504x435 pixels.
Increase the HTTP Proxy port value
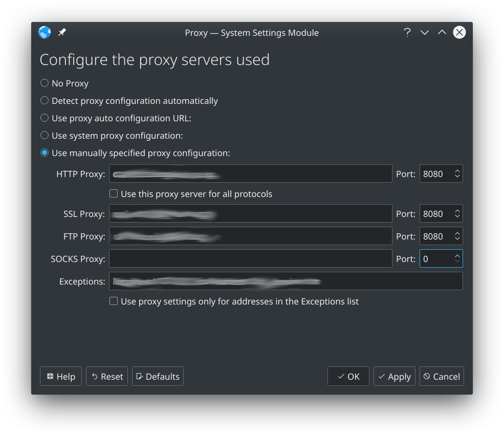tap(457, 171)
